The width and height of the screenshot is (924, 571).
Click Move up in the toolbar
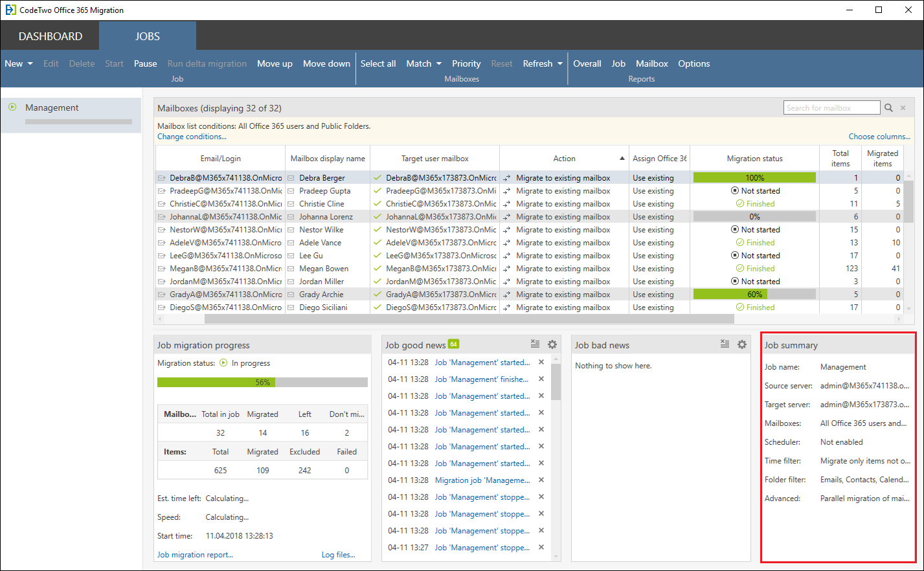pyautogui.click(x=275, y=63)
